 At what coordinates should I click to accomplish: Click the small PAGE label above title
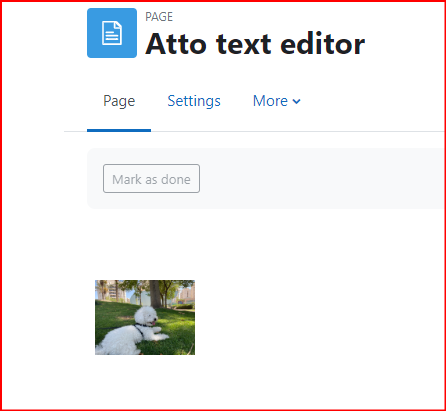[159, 17]
